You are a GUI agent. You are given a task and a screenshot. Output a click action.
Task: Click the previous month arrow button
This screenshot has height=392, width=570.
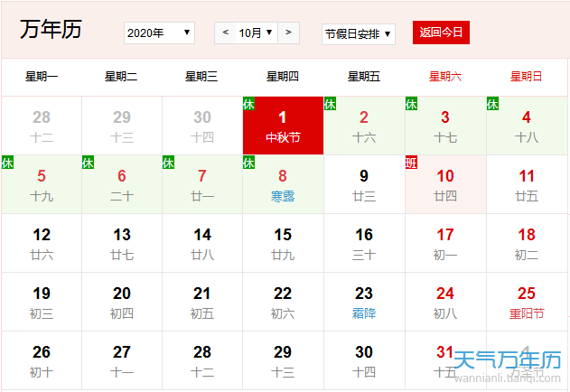coord(225,33)
